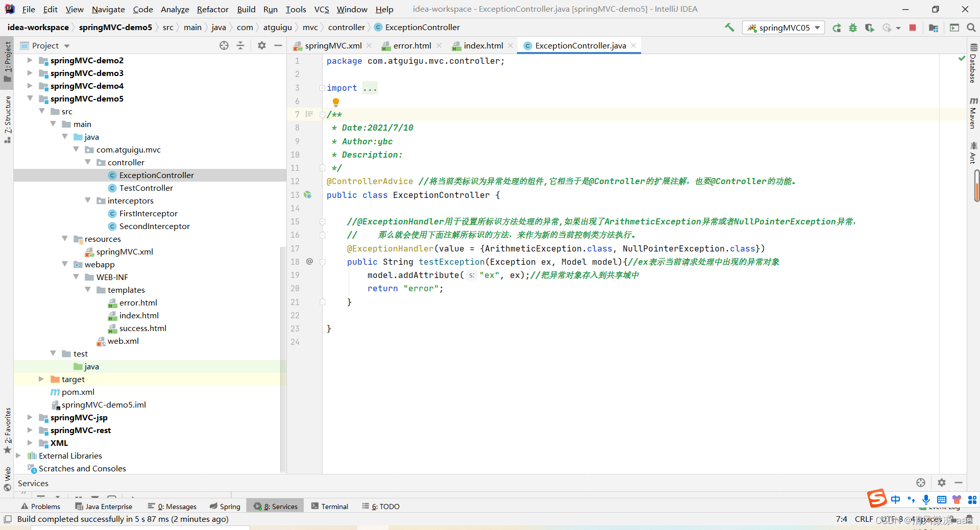
Task: Close the ExceptionController.java tab
Action: [x=633, y=45]
